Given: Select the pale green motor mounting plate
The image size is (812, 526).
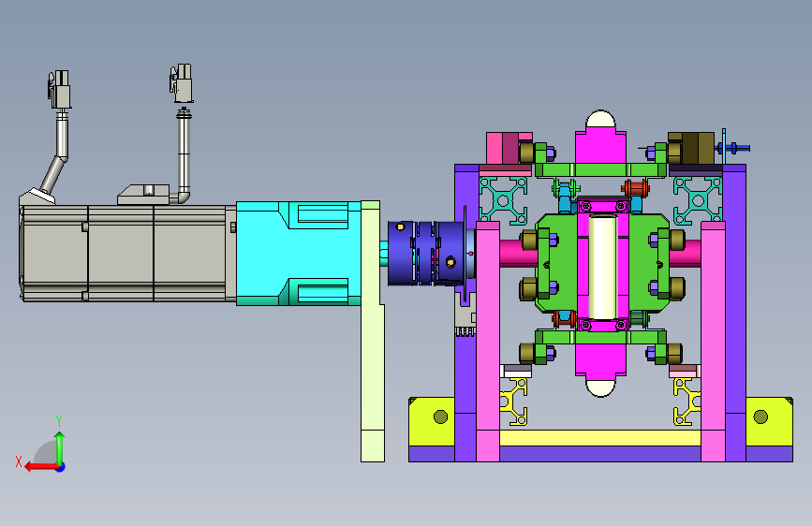Looking at the screenshot, I should coord(373,331).
